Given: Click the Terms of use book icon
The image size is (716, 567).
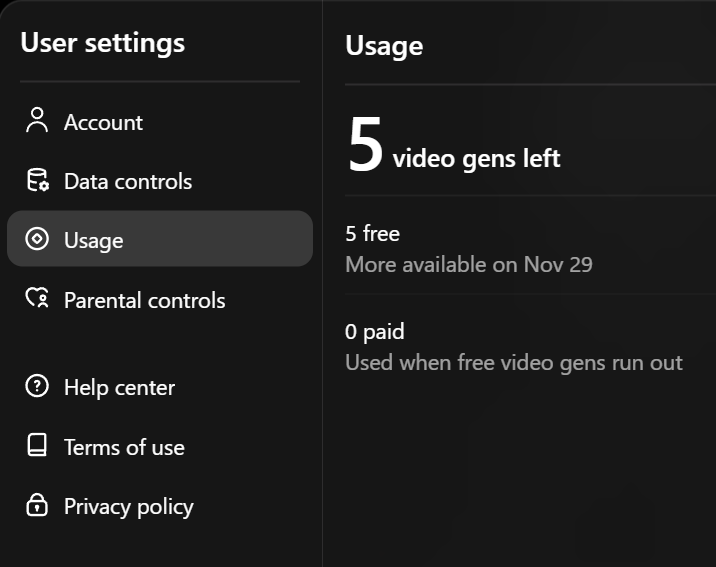Looking at the screenshot, I should tap(37, 447).
